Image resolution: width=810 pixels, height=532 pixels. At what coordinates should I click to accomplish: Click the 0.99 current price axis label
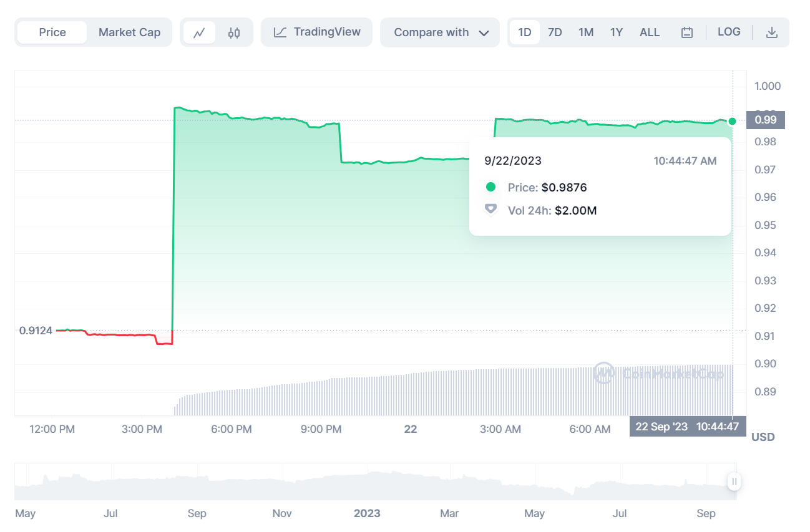pos(766,120)
